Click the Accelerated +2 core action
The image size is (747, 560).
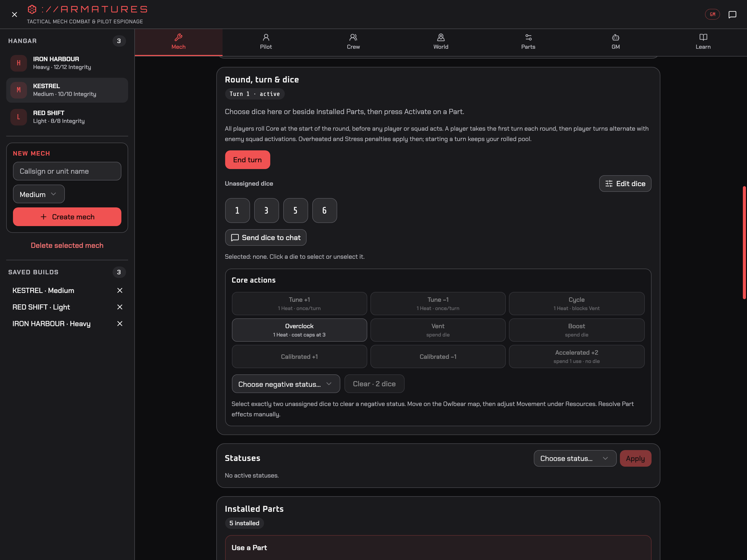click(x=576, y=356)
